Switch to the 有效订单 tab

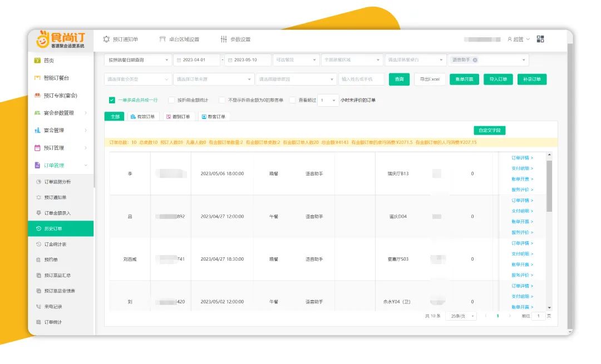(x=142, y=116)
